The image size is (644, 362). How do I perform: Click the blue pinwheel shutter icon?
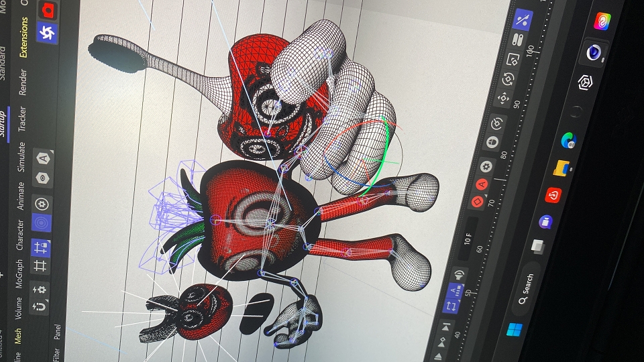coord(47,32)
